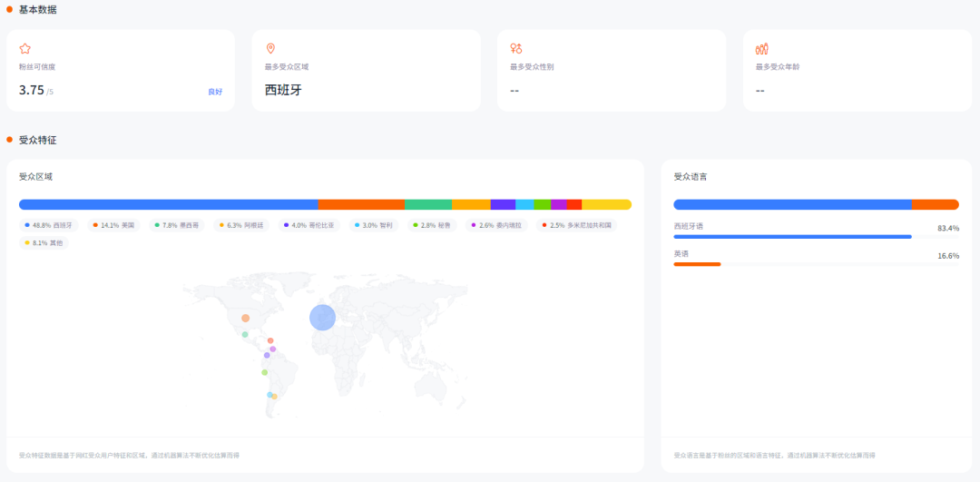Select the 2.5% 多米尼加共和国 legend chip
Image resolution: width=980 pixels, height=482 pixels.
click(576, 225)
